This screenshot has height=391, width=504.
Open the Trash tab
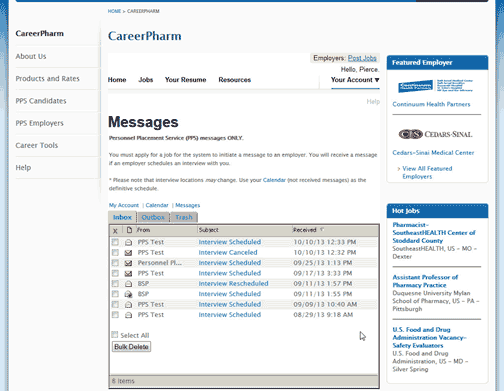click(x=184, y=217)
